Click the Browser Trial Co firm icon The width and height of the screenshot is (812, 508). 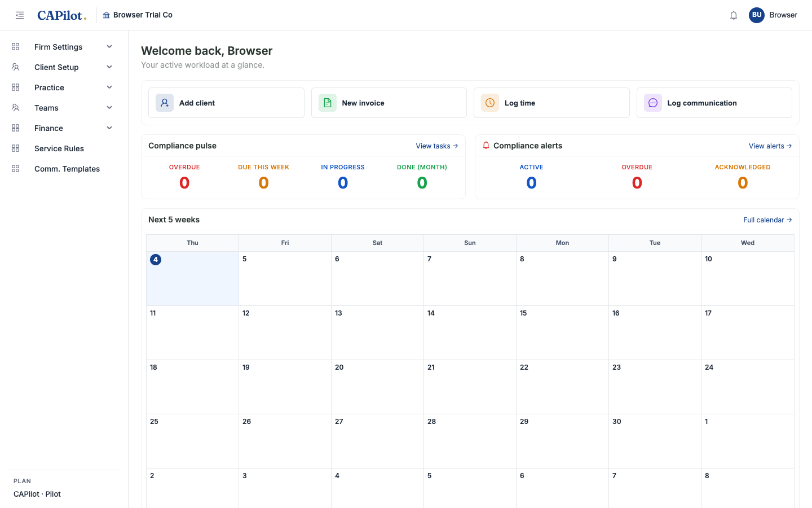pyautogui.click(x=106, y=15)
